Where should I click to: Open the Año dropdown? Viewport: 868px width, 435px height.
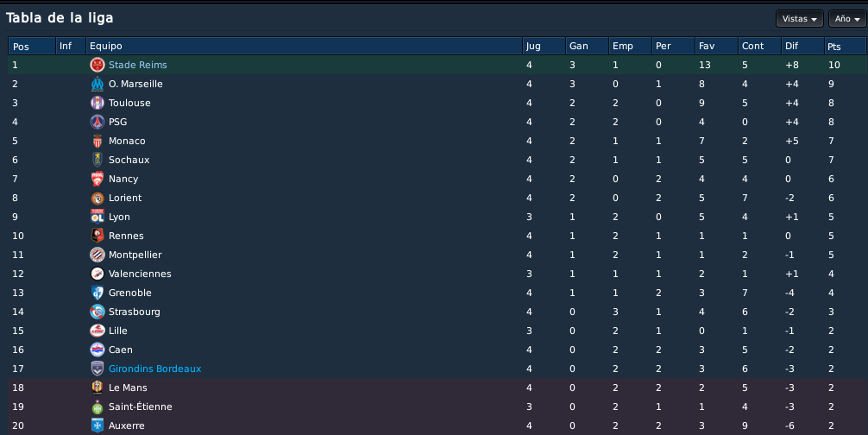(847, 19)
